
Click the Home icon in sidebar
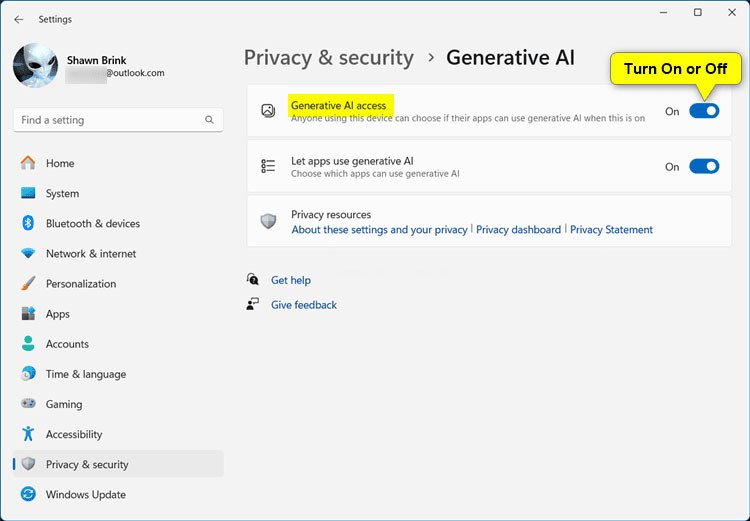(x=28, y=163)
